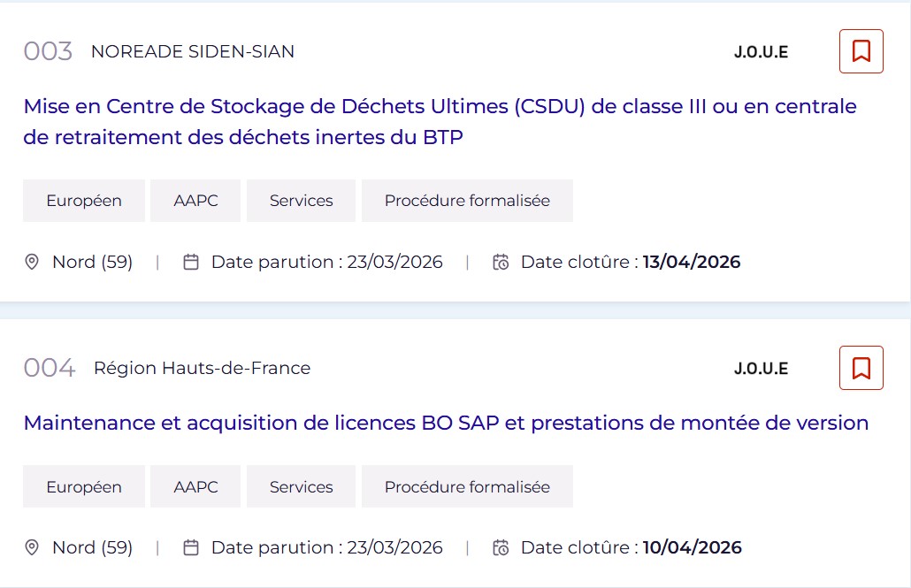Viewport: 911px width, 588px height.
Task: Click the Région Hauts-de-France buyer name
Action: (202, 368)
